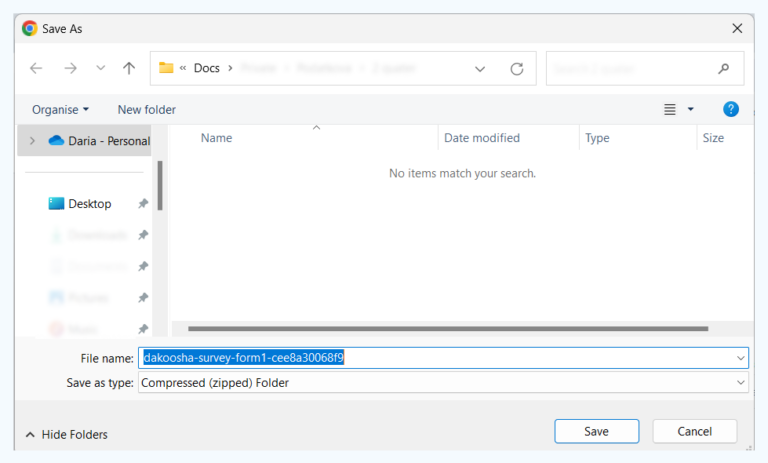Collapse the panel with Hide Folders
The image size is (768, 463).
point(66,434)
